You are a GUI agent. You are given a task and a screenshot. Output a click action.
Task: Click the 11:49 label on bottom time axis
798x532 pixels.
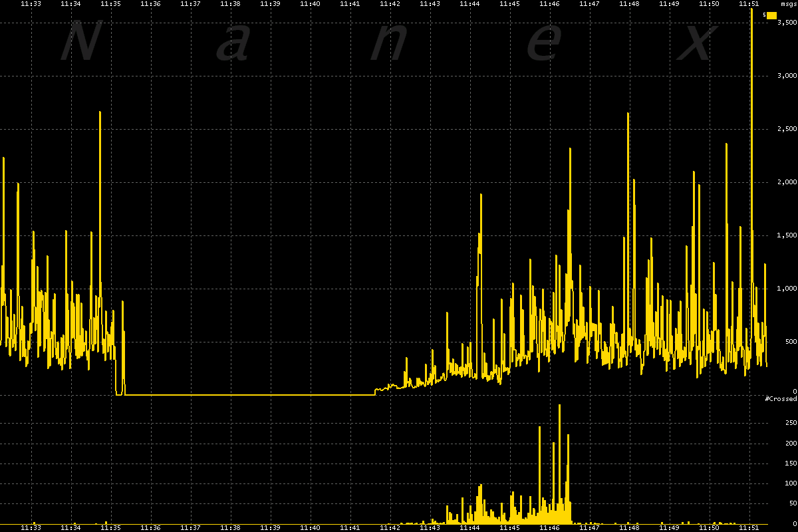click(x=669, y=527)
